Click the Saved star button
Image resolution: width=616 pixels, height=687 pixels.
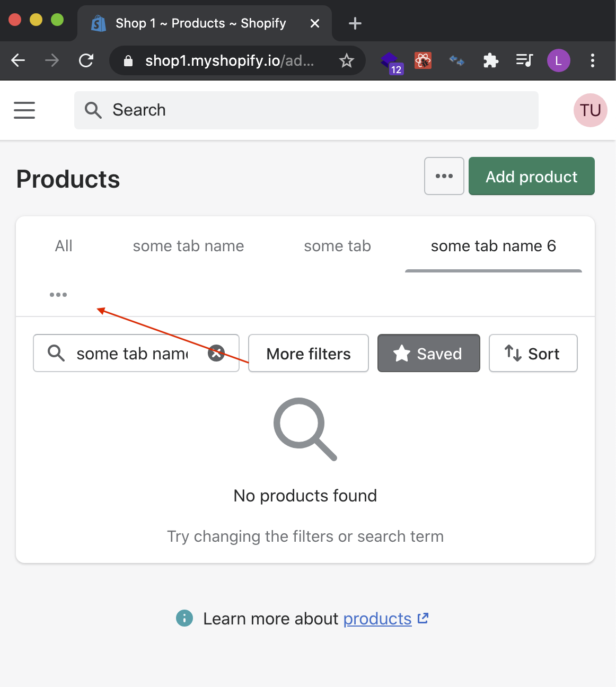point(429,353)
